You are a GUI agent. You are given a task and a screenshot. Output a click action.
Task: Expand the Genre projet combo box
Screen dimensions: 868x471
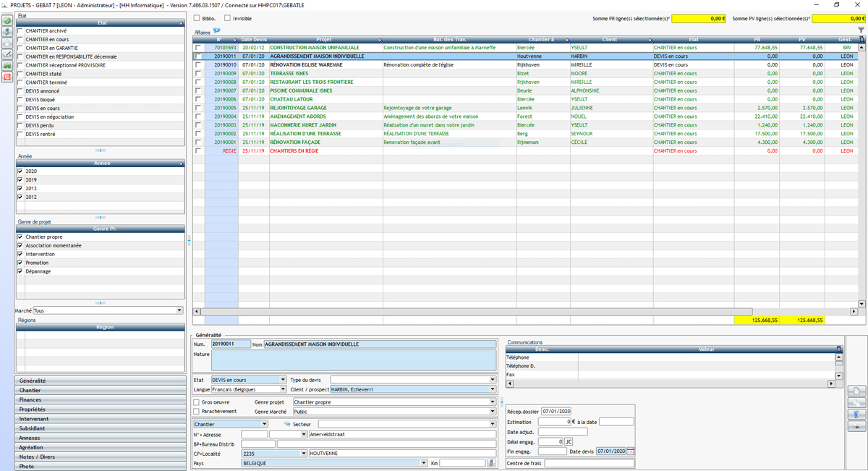(492, 402)
